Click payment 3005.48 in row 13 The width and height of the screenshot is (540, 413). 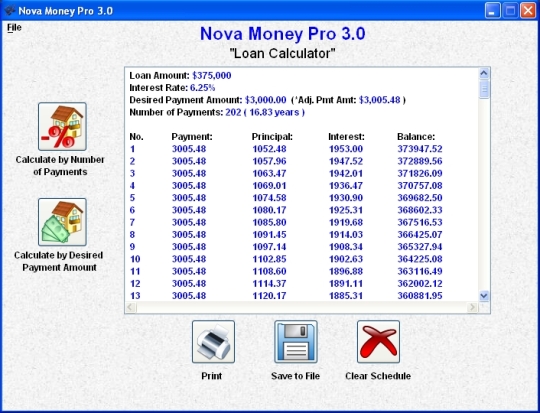[x=189, y=296]
